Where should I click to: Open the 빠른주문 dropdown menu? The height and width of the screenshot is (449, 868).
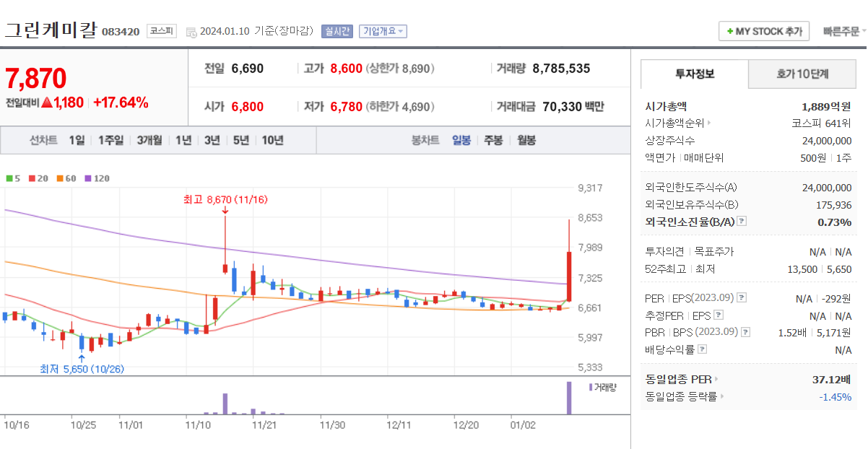(845, 31)
